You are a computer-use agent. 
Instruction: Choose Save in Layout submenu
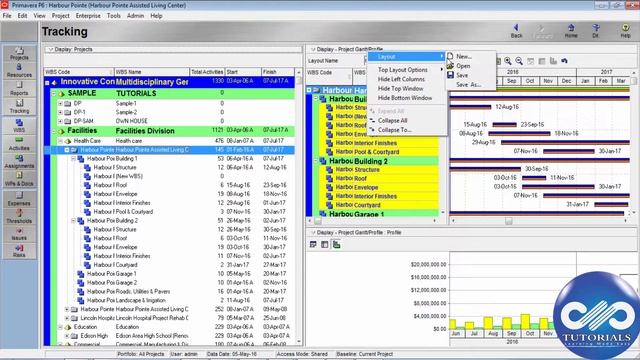point(470,75)
